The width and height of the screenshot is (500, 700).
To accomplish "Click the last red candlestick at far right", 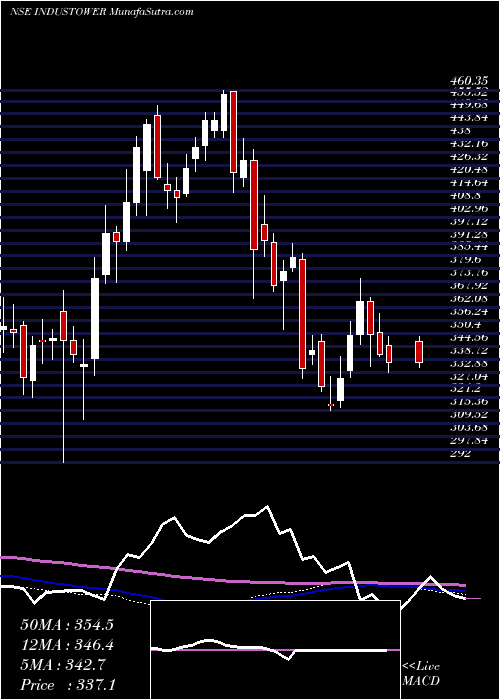I will pos(419,352).
